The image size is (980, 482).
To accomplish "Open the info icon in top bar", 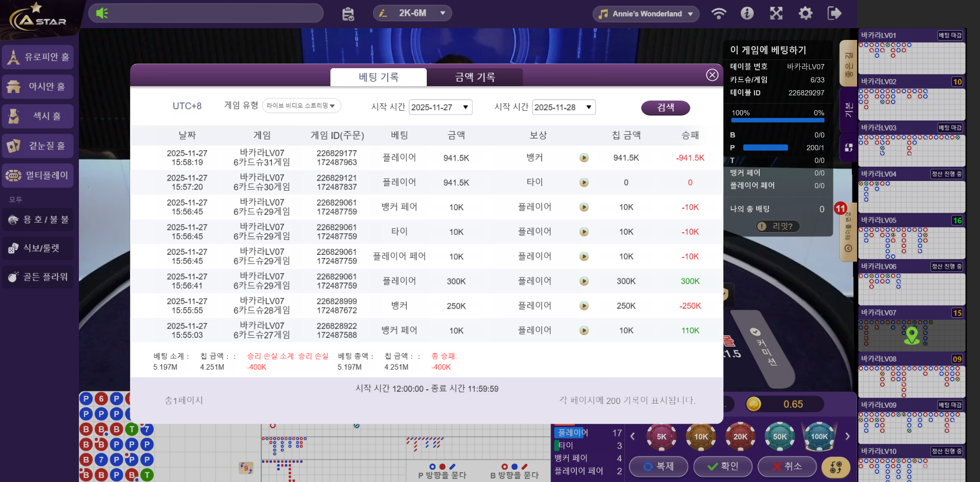I will [x=747, y=13].
